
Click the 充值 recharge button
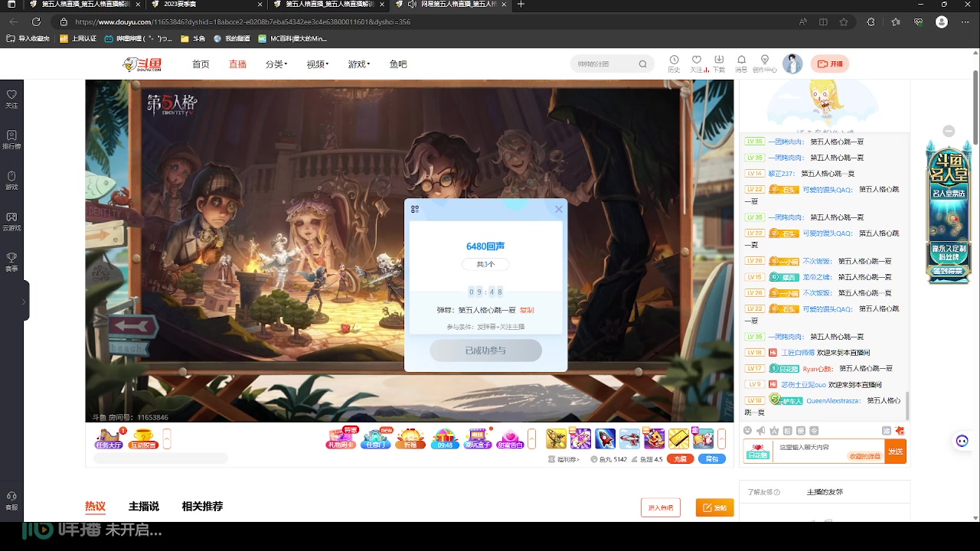681,459
